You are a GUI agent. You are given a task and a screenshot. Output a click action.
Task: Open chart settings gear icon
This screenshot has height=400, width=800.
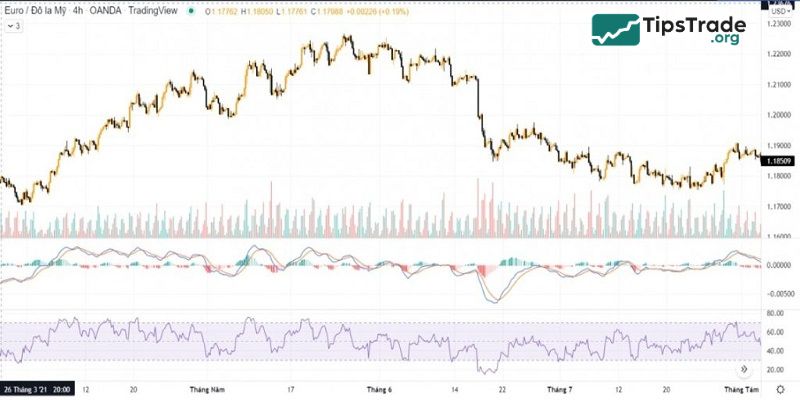(x=779, y=389)
